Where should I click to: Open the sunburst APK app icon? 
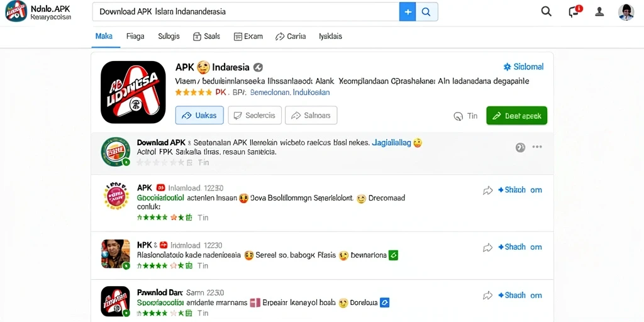pos(116,196)
